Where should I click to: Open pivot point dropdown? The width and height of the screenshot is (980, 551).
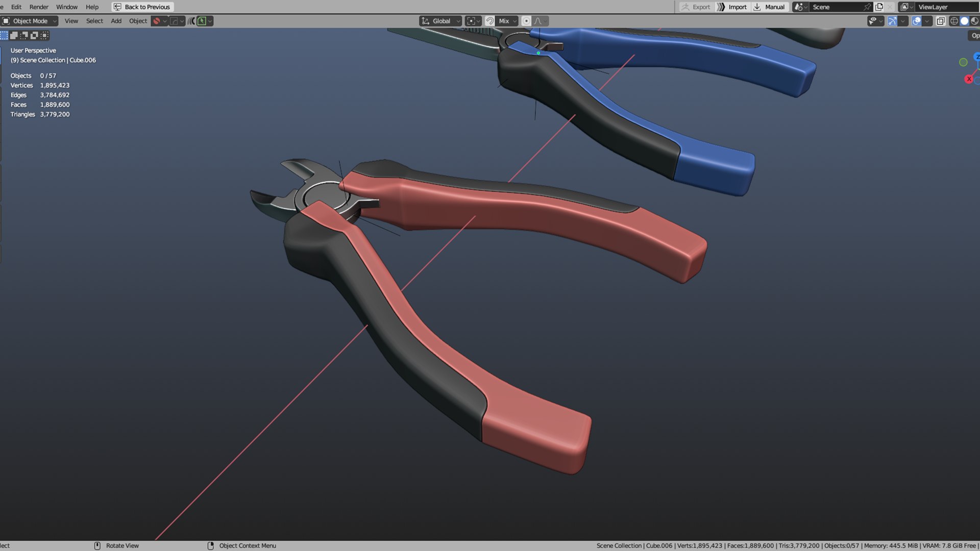(473, 21)
